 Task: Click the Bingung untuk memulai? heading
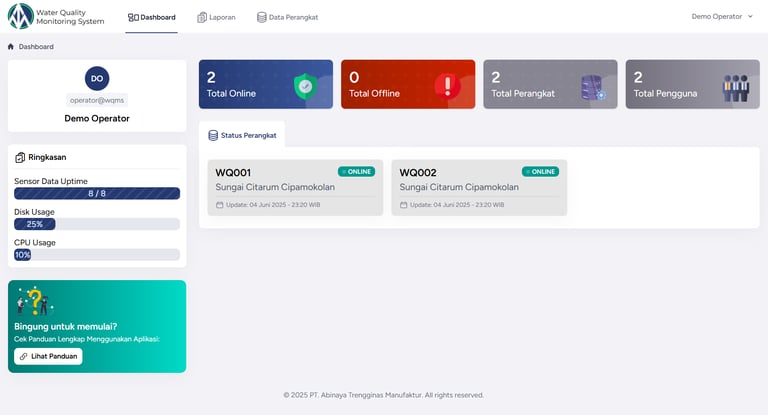66,326
